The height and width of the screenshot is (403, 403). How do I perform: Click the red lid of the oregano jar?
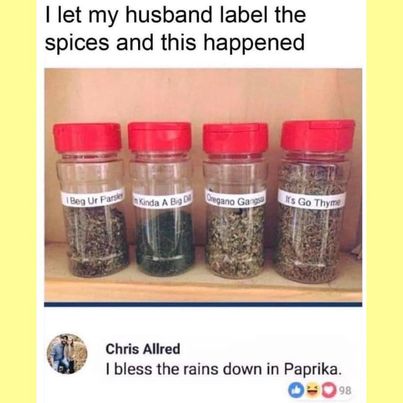[x=235, y=138]
